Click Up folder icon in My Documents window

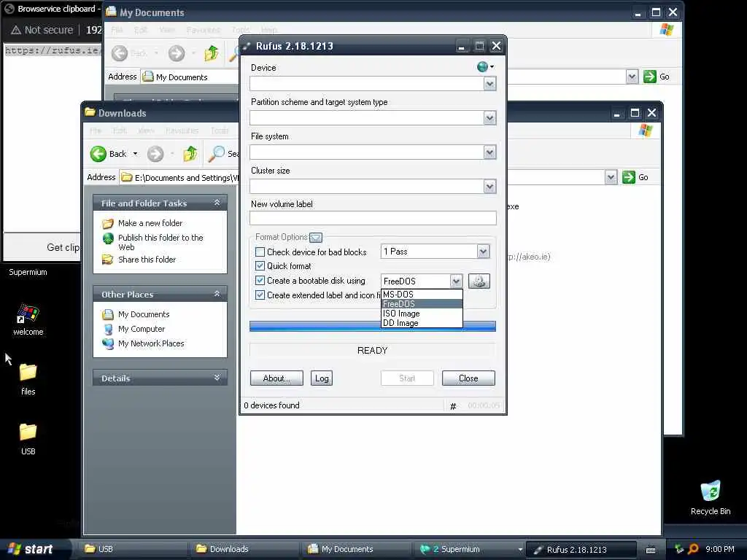[211, 52]
